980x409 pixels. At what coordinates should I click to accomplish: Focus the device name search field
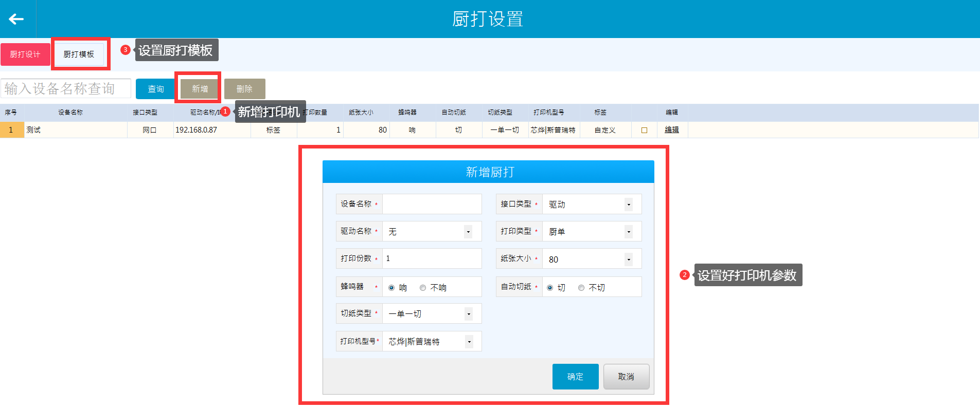[66, 89]
